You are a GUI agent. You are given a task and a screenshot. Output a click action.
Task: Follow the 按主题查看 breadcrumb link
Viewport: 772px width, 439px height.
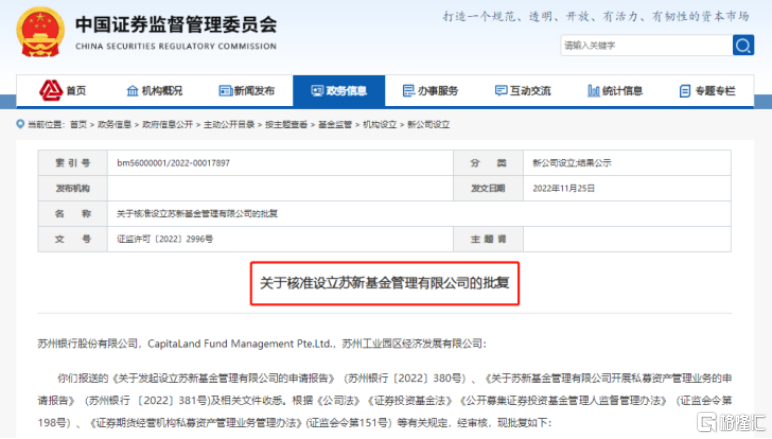[286, 125]
